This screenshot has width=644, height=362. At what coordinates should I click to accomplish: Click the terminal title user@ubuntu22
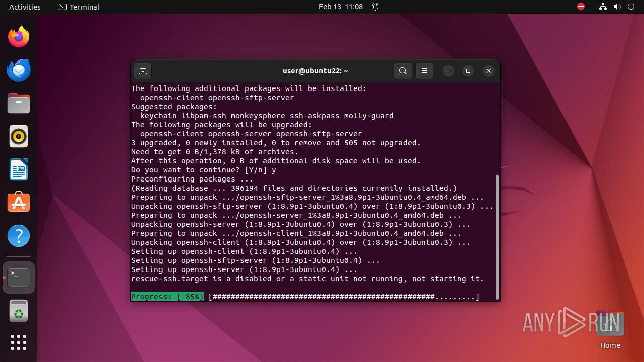[315, 71]
